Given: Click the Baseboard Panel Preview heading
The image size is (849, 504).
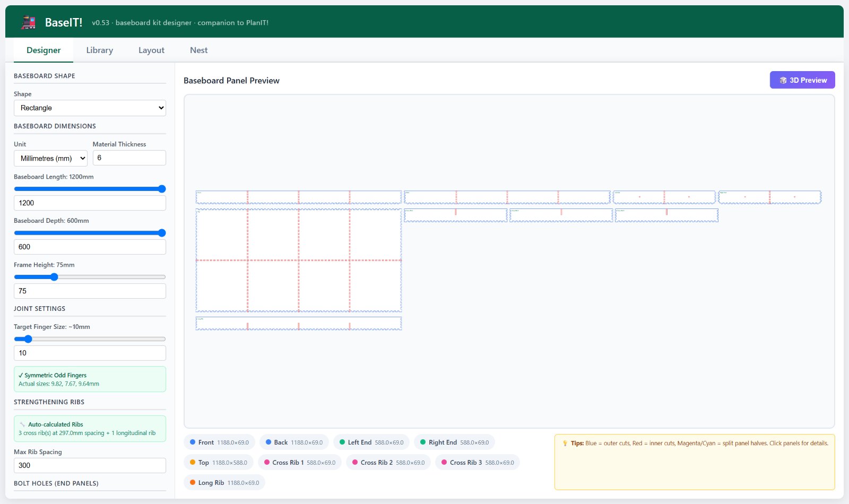Looking at the screenshot, I should pos(231,81).
